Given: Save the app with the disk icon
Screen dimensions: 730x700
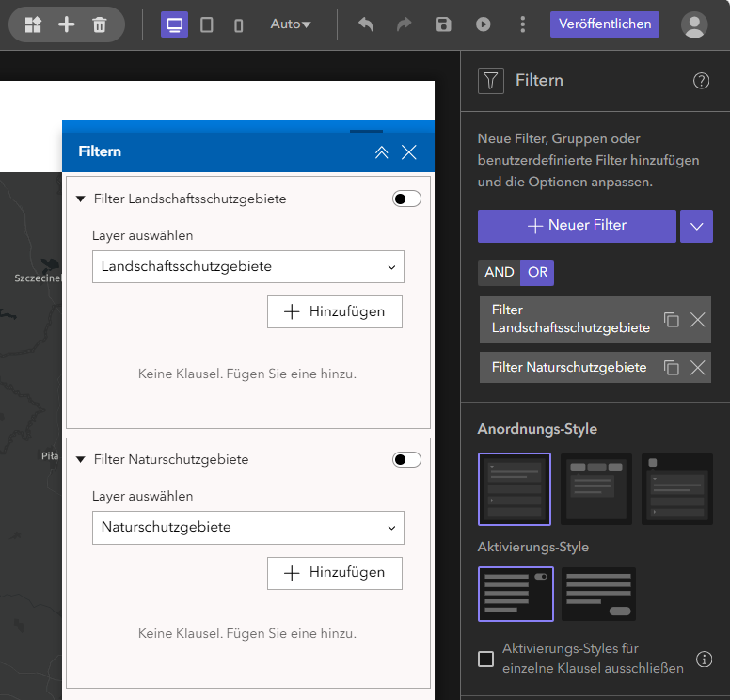Looking at the screenshot, I should pyautogui.click(x=443, y=24).
